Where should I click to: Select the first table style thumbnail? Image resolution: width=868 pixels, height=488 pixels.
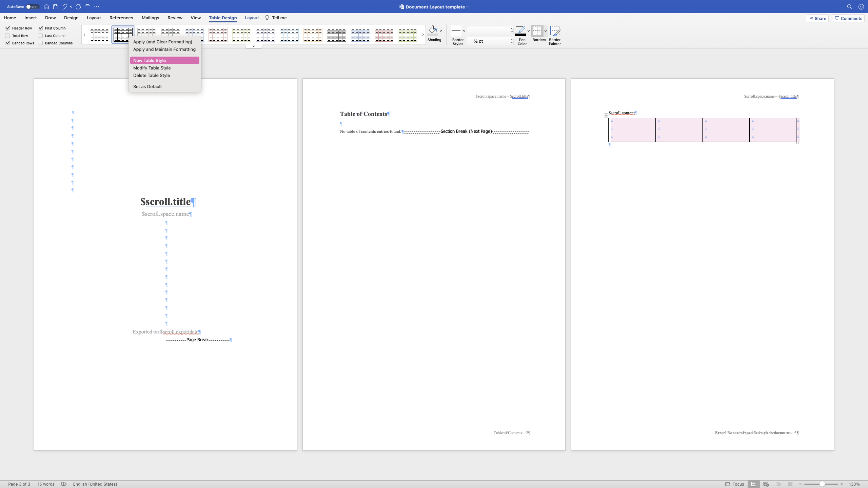[x=99, y=35]
